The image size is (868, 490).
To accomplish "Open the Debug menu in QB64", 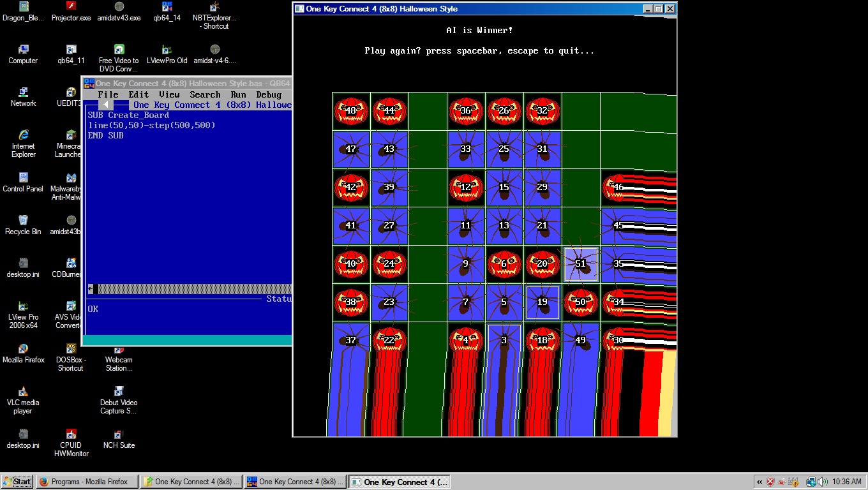I will pos(269,94).
